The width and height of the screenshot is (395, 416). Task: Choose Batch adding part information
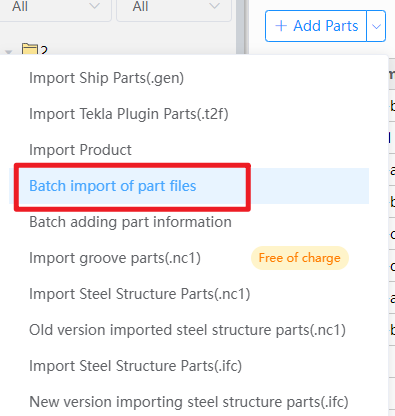130,222
